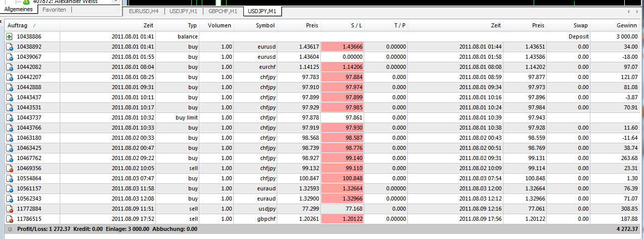
Task: Click the order icon beside 10443437
Action: coord(10,98)
